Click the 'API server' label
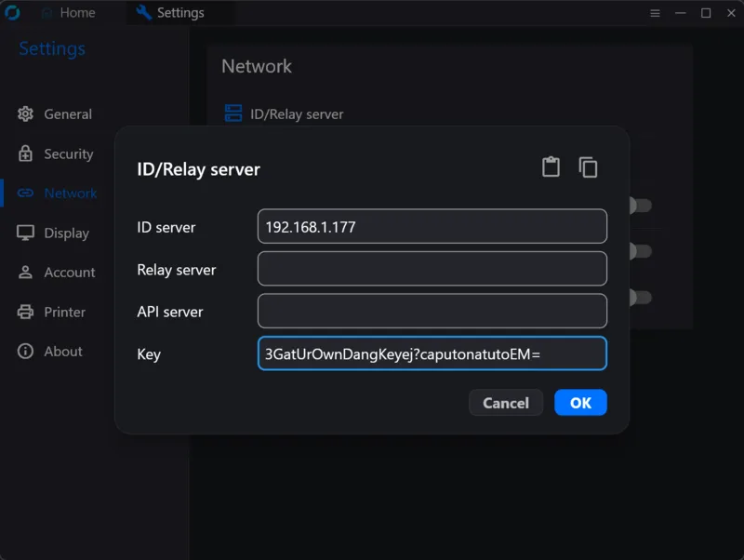This screenshot has height=560, width=744. (170, 312)
